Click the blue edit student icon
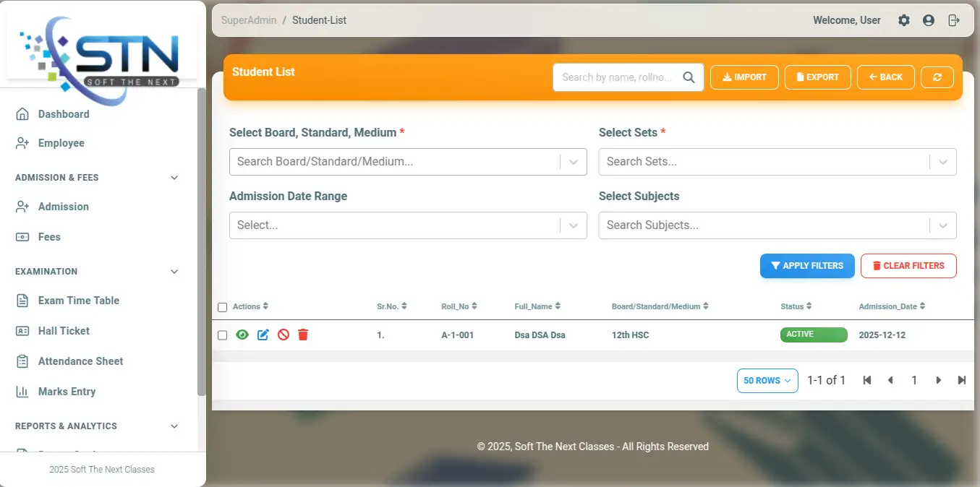The height and width of the screenshot is (487, 980). (x=263, y=335)
